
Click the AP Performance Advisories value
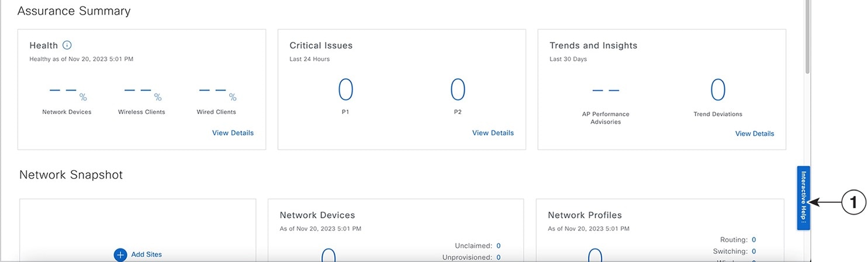click(606, 91)
